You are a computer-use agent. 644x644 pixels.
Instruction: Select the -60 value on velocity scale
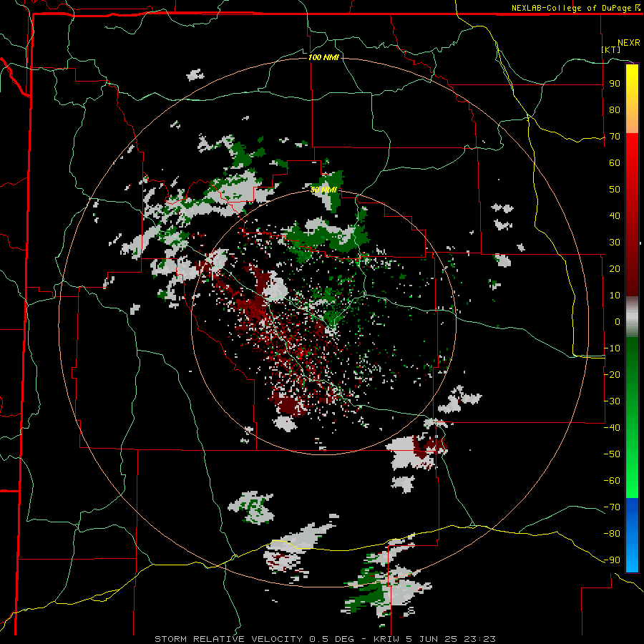pyautogui.click(x=612, y=481)
